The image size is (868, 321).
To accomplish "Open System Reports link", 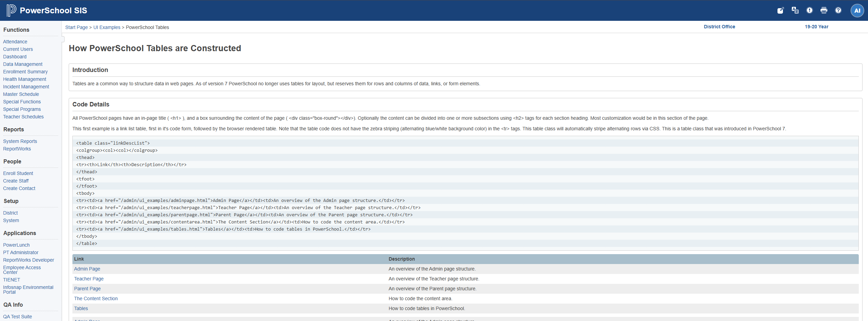I will click(x=20, y=141).
